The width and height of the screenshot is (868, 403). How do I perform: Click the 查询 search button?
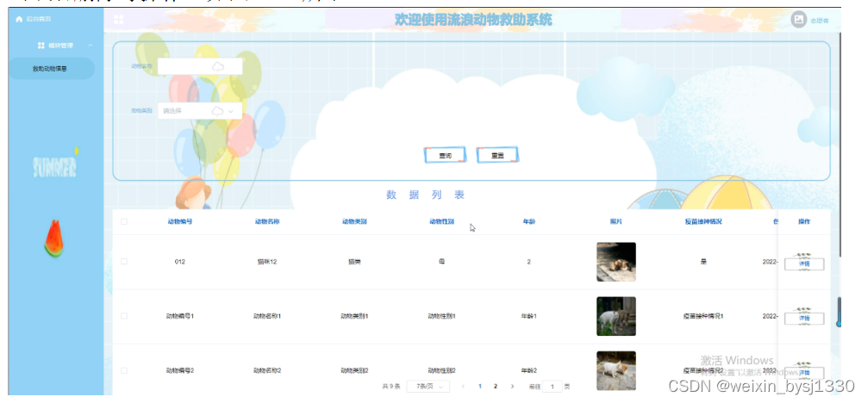coord(445,155)
